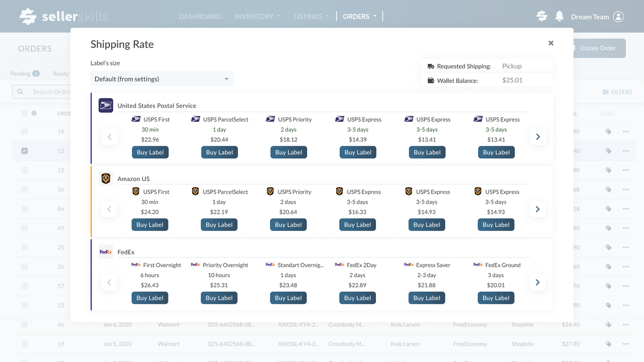Screen dimensions: 644x362
Task: Open the Inventory menu
Action: pyautogui.click(x=258, y=17)
